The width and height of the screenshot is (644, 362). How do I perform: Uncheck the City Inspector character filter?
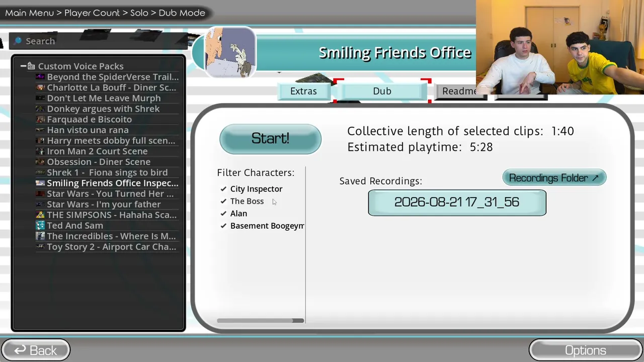[x=223, y=189]
